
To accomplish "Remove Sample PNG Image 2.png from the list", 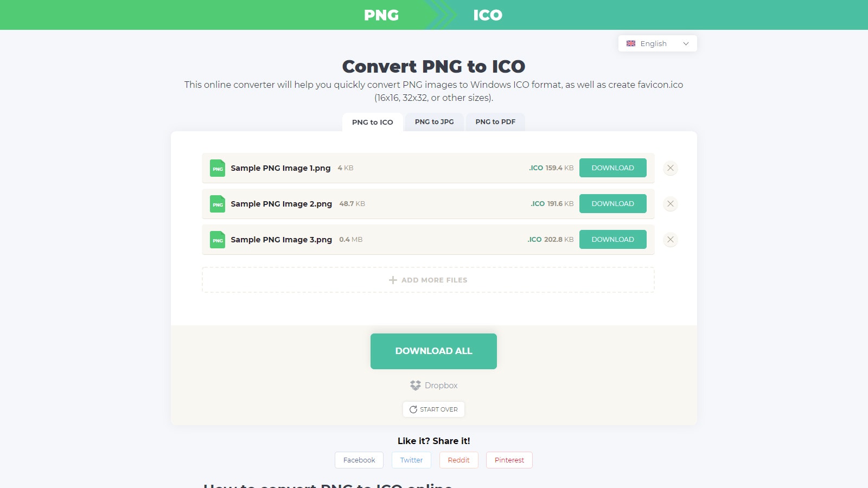I will point(670,204).
